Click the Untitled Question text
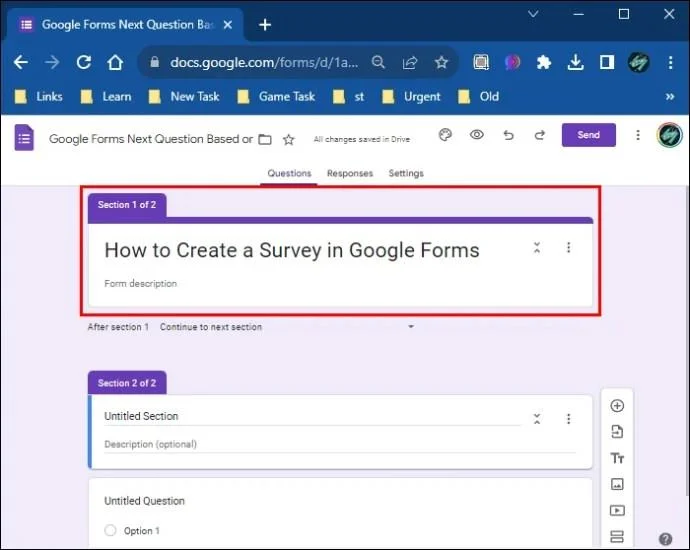 (x=144, y=501)
